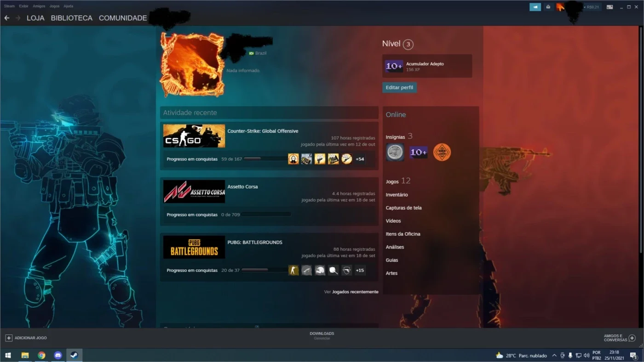Open the friend inbox envelope icon
The width and height of the screenshot is (644, 362).
548,7
